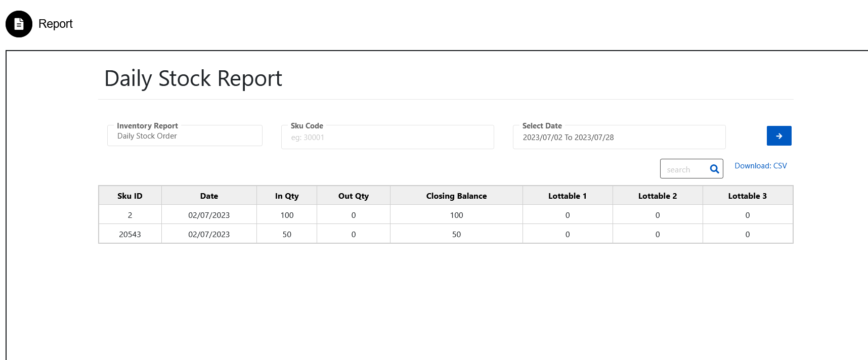Screen dimensions: 868x360
Task: Sort by the In Qty column header
Action: coord(287,196)
